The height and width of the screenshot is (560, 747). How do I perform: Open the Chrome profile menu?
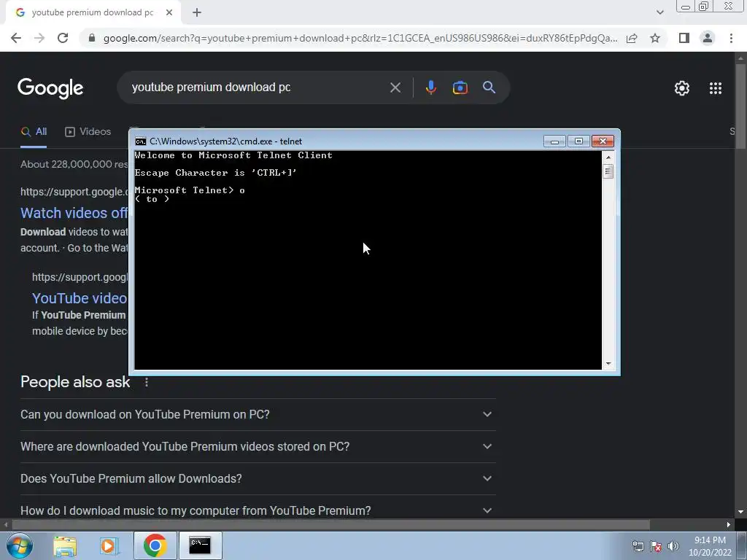click(x=708, y=38)
